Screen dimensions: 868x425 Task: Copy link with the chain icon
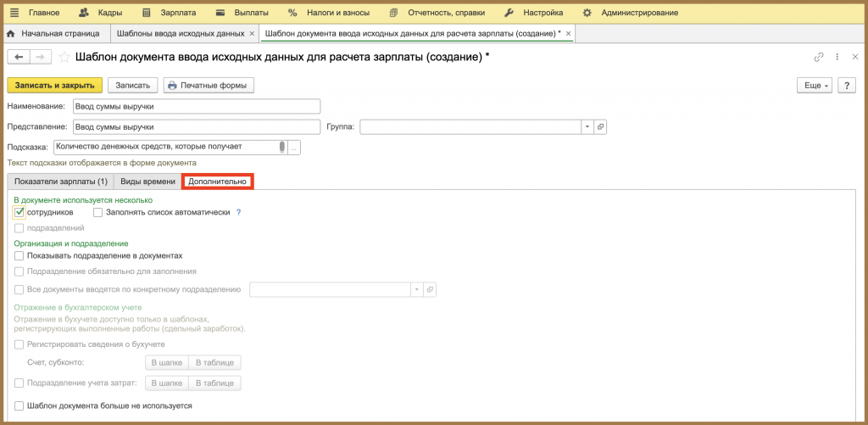(819, 57)
